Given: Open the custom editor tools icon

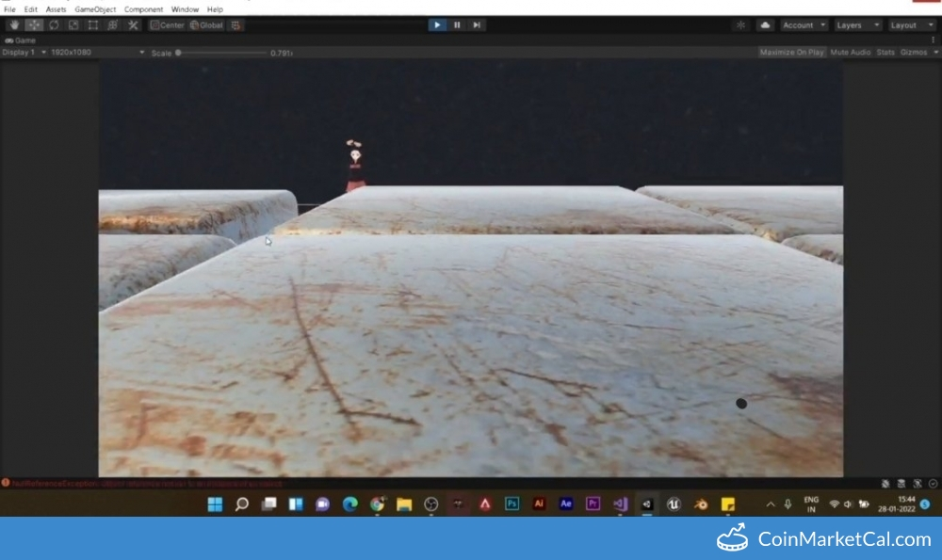Looking at the screenshot, I should tap(133, 25).
